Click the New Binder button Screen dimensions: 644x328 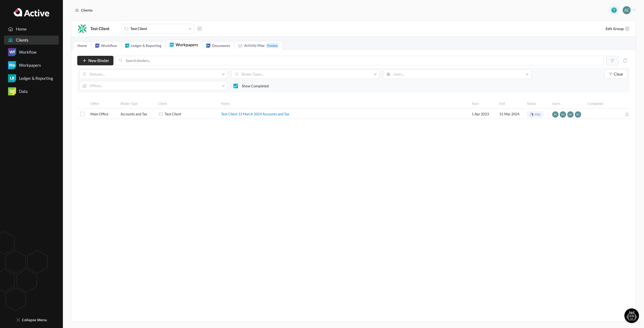(x=95, y=61)
